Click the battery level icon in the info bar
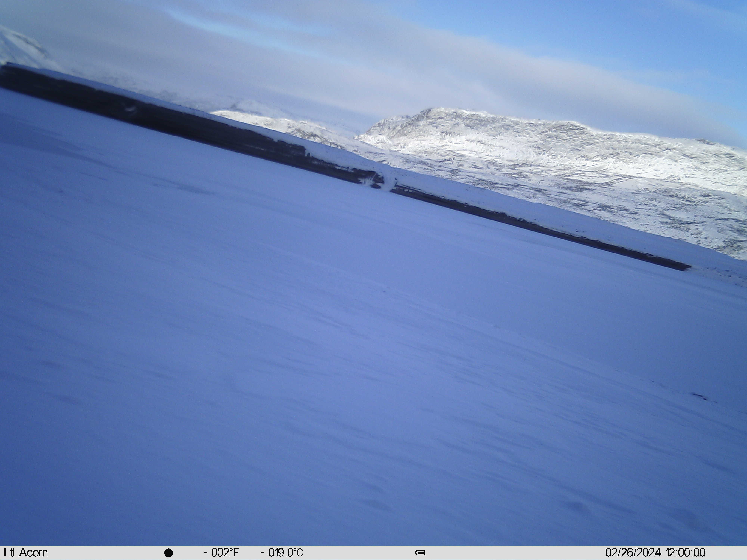 420,553
